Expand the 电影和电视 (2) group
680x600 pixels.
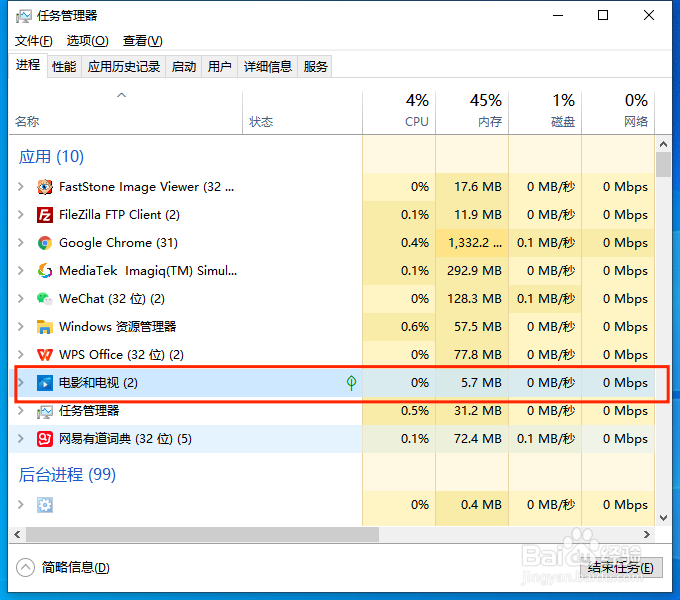[x=20, y=382]
